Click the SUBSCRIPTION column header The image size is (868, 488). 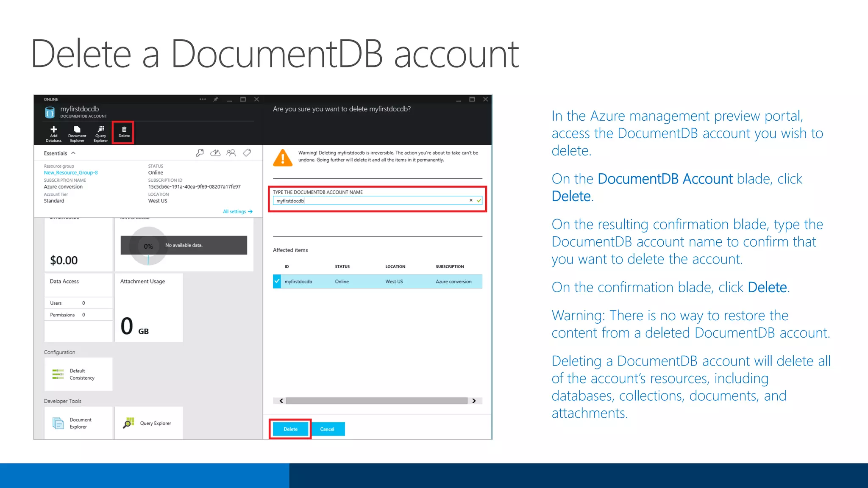[450, 266]
